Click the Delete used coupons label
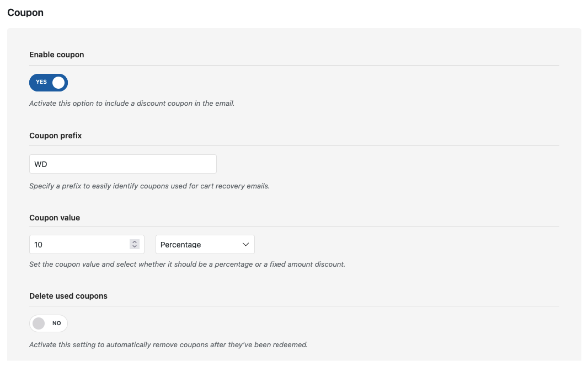Viewport: 588px width, 367px height. coord(68,296)
